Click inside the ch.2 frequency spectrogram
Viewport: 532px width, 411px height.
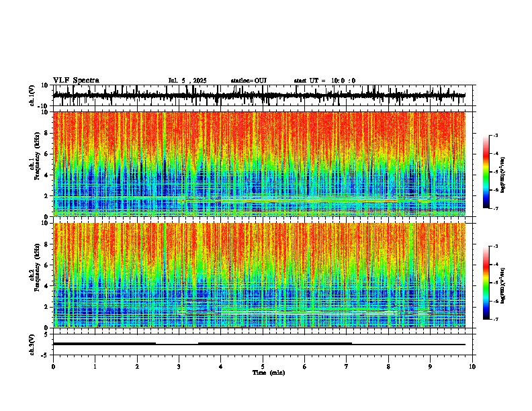[259, 275]
